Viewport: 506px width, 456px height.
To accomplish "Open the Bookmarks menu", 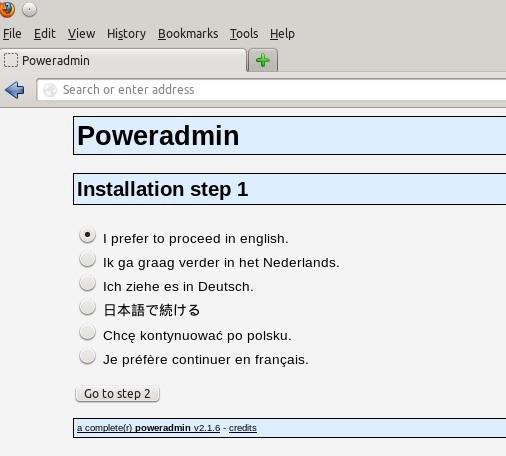I will 188,34.
